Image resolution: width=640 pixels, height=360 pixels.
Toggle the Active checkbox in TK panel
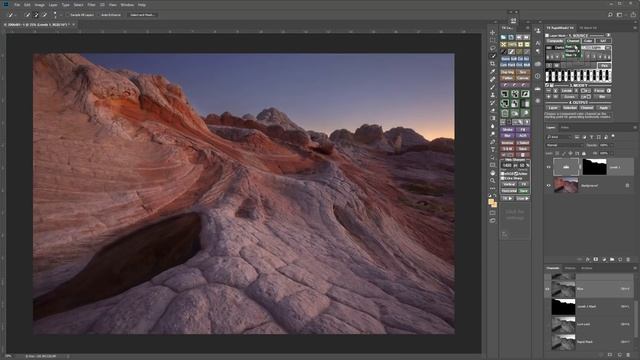[517, 174]
